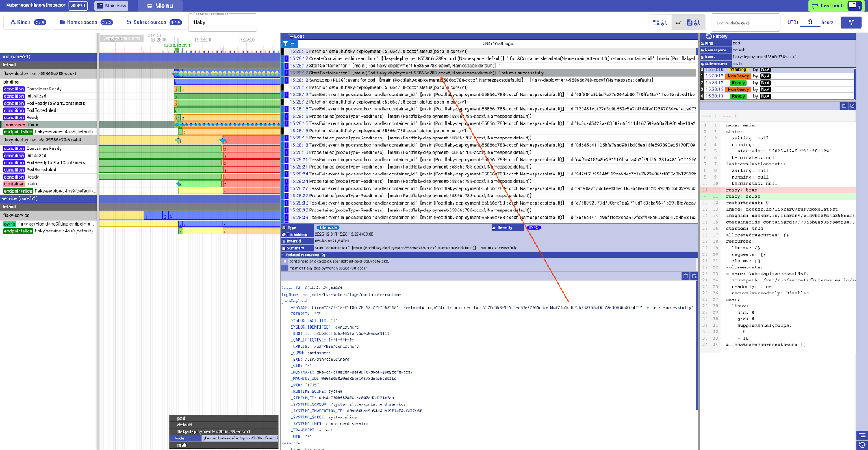Select flaky-deployment-55866c788-cccxf timeline row
The image size is (868, 450).
[49, 74]
